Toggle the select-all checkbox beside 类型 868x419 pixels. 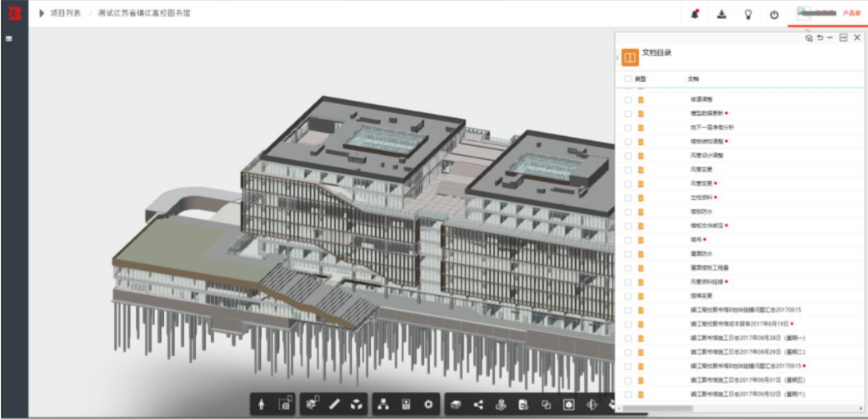[628, 79]
